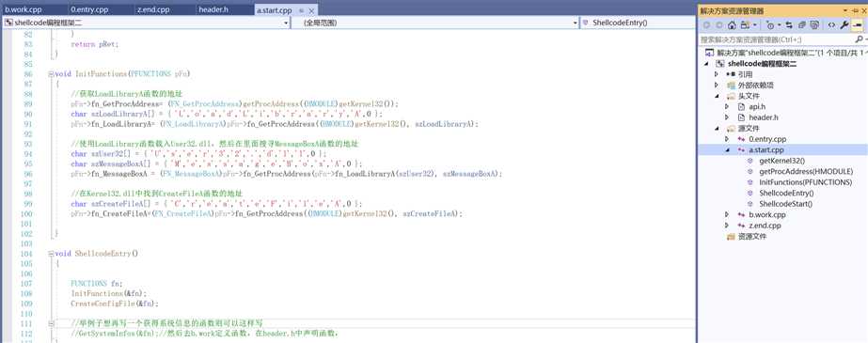Click 'CreateConfigFile(&fn);' code line
The width and height of the screenshot is (868, 343).
115,304
